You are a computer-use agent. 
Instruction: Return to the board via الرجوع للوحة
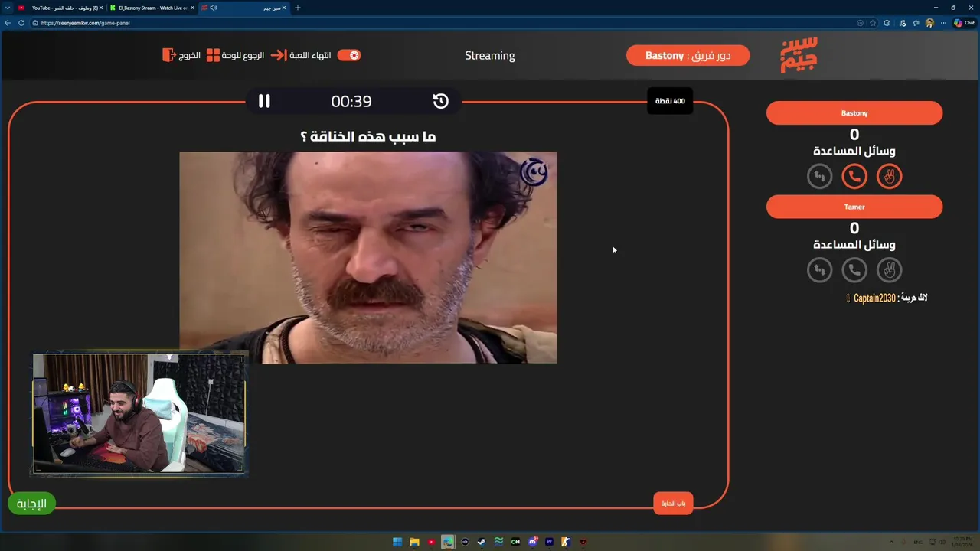pos(235,55)
